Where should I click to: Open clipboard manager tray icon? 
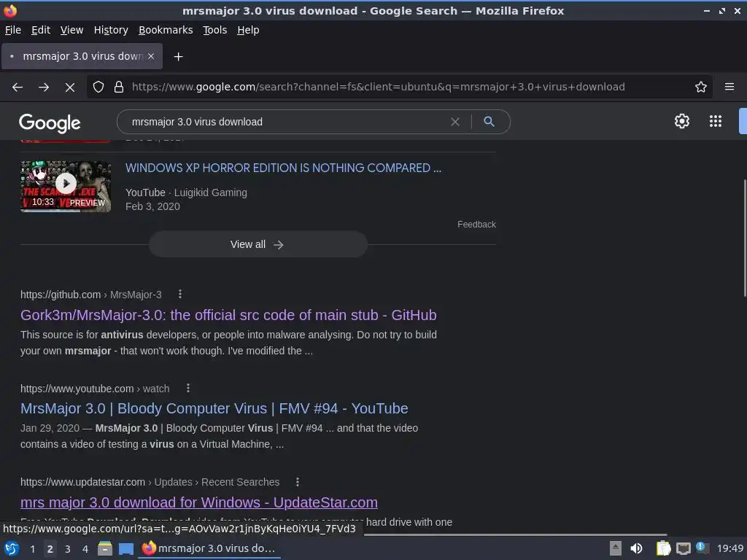pos(663,548)
